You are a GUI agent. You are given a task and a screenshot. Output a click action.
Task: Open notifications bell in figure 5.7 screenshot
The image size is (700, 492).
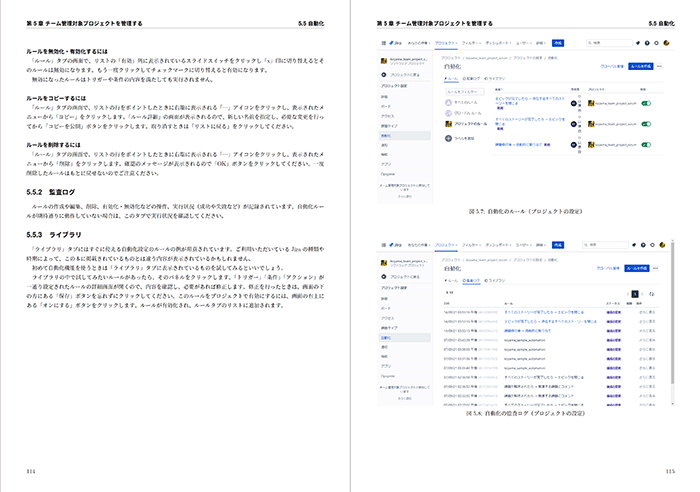(638, 43)
